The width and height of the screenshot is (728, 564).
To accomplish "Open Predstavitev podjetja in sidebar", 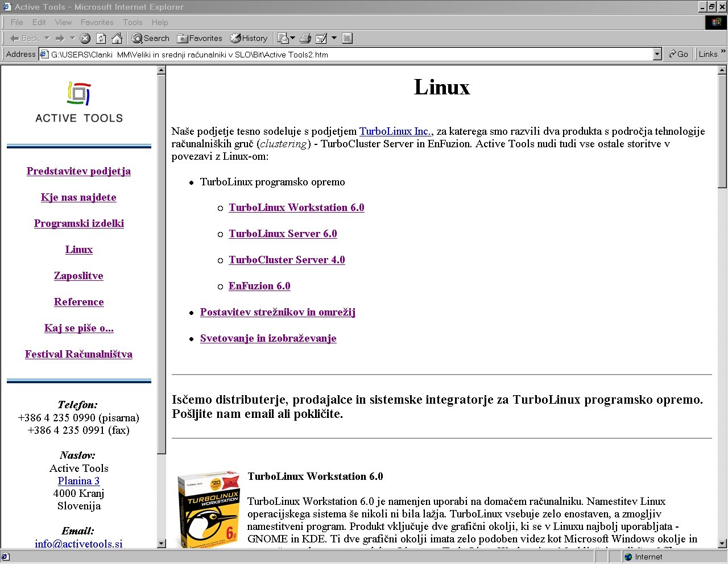I will tap(78, 171).
